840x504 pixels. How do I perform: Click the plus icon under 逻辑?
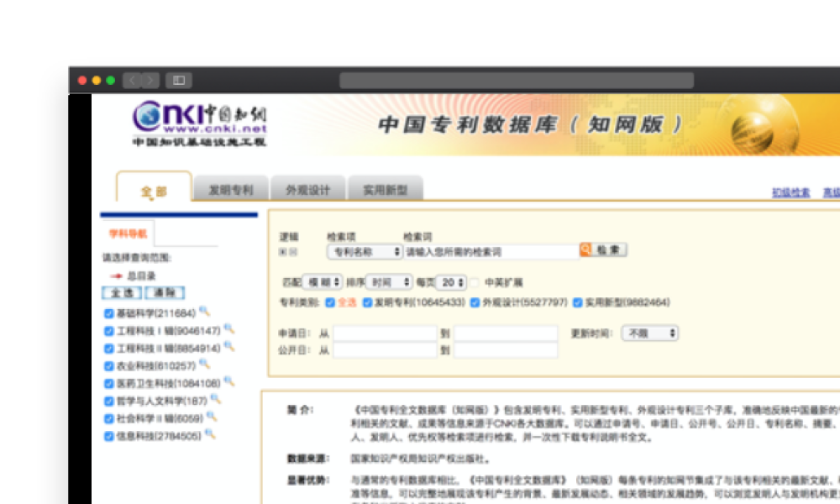tap(283, 252)
